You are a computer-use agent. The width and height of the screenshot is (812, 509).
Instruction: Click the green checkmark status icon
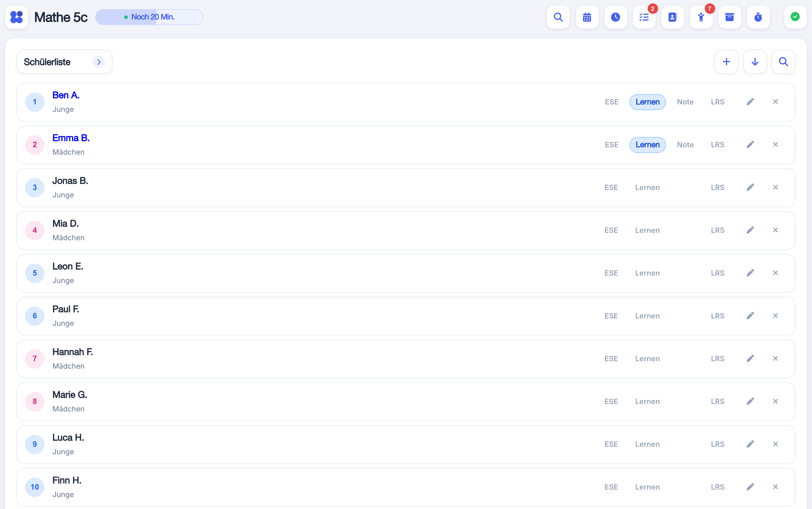tap(795, 17)
